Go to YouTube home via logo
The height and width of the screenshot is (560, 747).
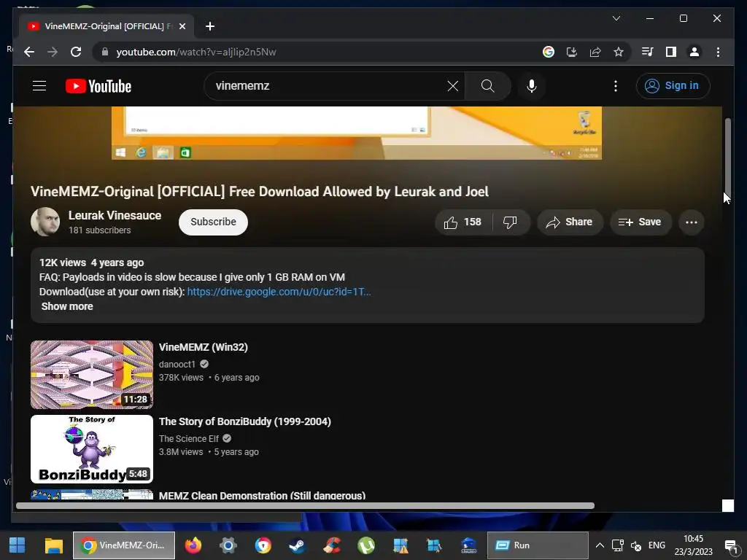[x=98, y=86]
